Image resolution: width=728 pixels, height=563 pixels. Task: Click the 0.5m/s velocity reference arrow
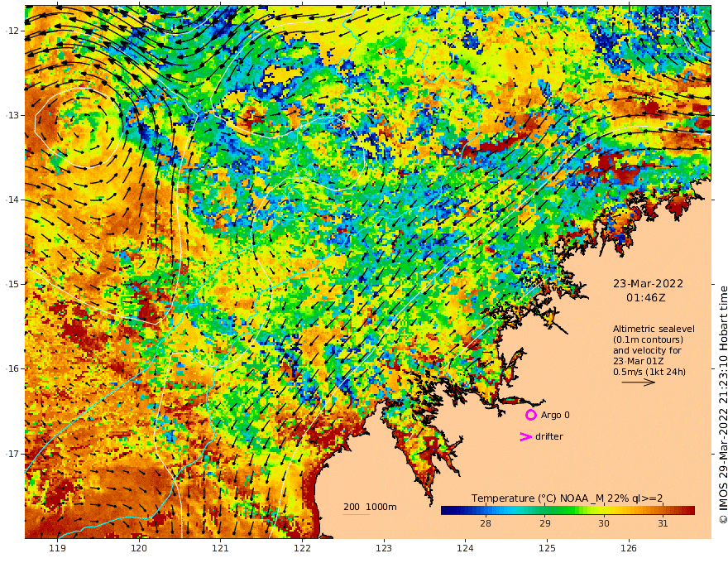[639, 383]
